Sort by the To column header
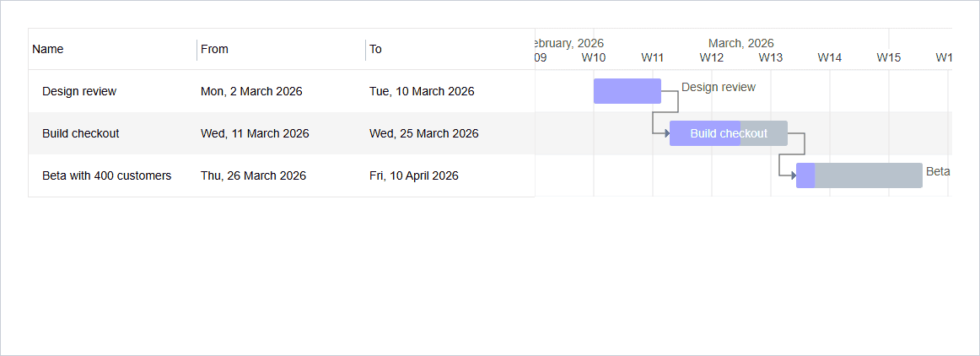The image size is (980, 356). (450, 49)
